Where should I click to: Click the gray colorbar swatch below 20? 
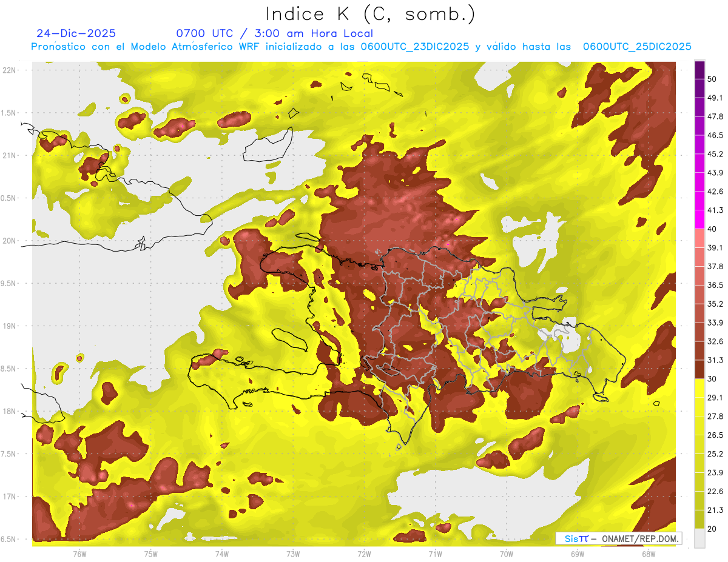699,538
